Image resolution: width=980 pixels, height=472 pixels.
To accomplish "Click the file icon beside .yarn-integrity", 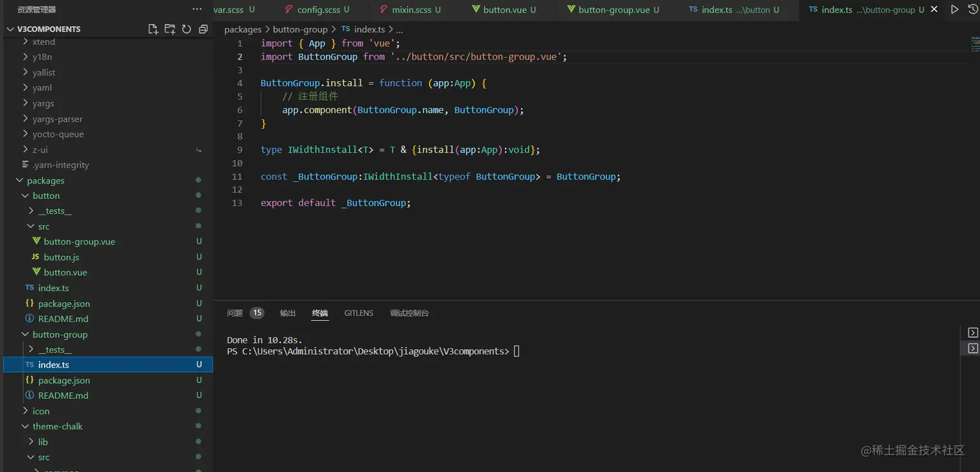I will pyautogui.click(x=25, y=165).
